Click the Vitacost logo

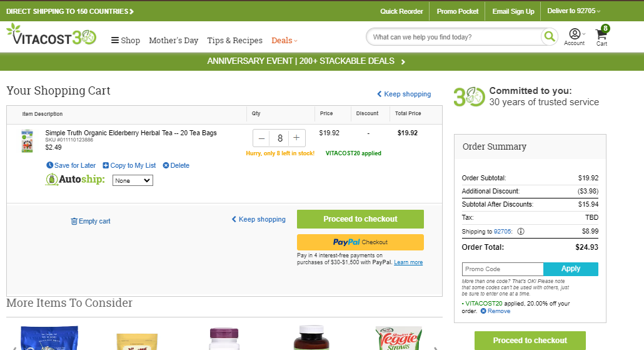coord(51,34)
